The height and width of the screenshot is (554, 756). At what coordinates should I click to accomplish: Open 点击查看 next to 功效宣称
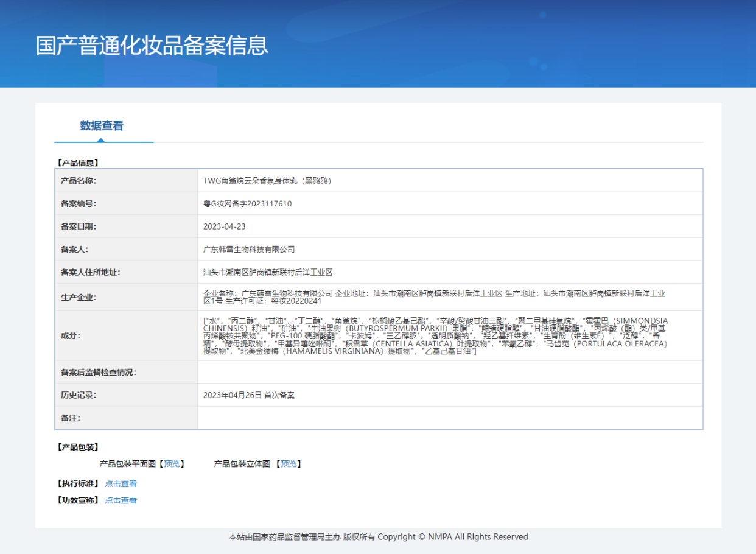[121, 500]
